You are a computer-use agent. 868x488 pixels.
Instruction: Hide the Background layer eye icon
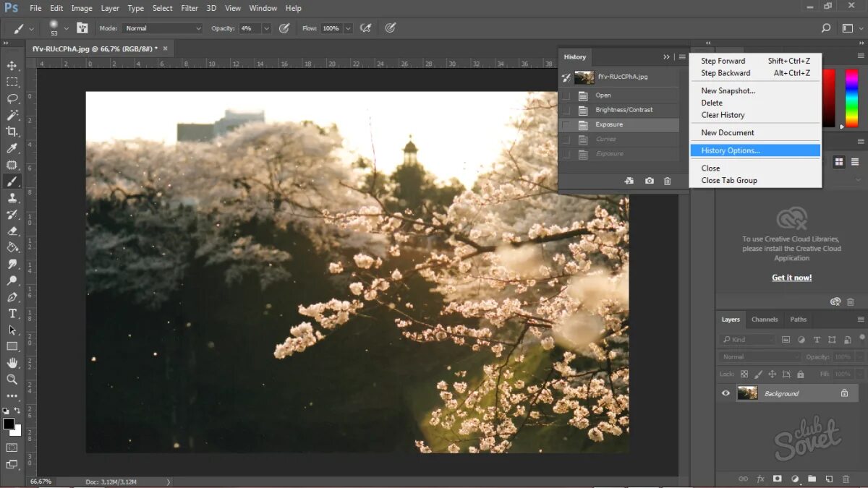coord(726,393)
